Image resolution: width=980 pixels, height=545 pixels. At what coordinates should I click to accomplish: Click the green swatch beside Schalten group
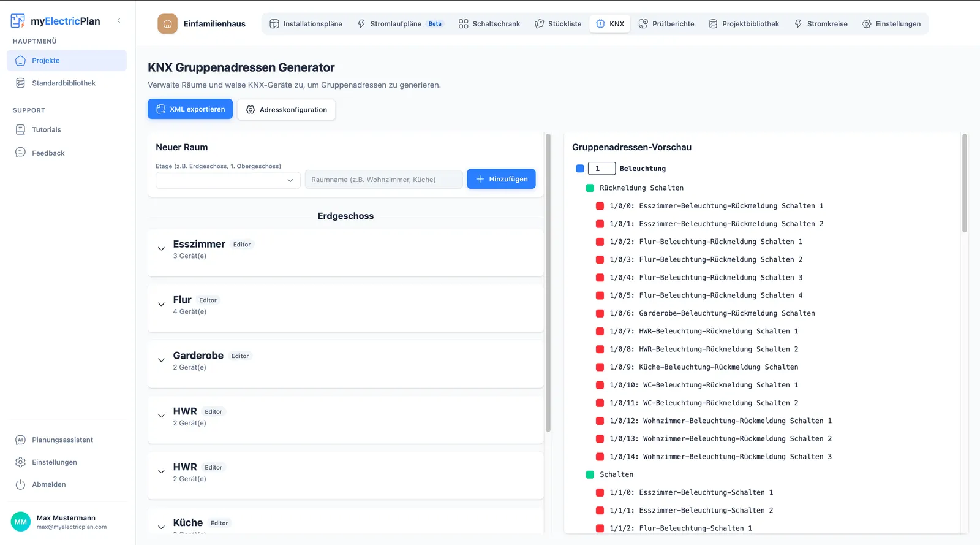click(x=590, y=474)
